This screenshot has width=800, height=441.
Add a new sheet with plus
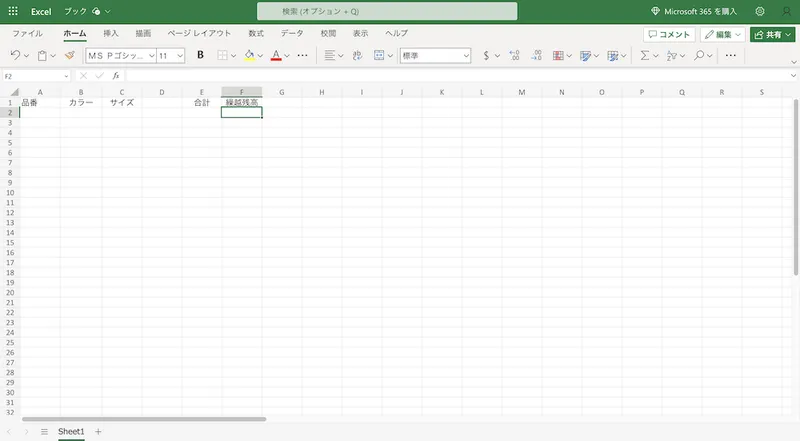98,432
